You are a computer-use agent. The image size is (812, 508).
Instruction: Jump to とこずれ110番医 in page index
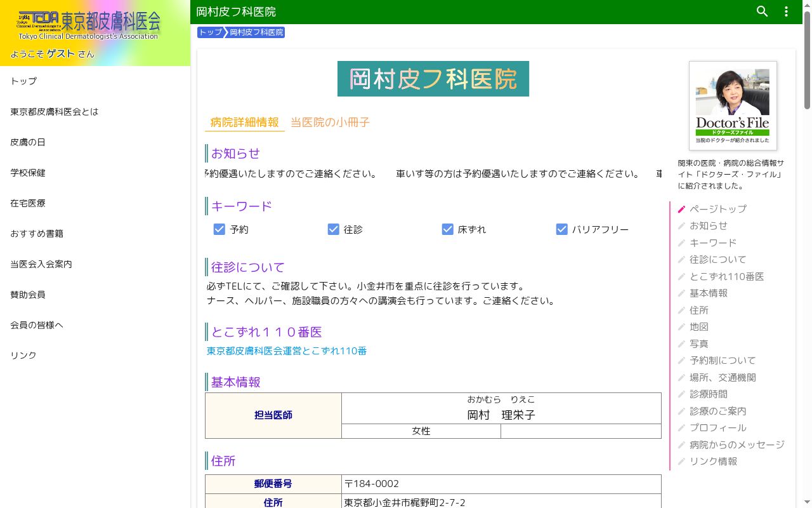(x=727, y=277)
